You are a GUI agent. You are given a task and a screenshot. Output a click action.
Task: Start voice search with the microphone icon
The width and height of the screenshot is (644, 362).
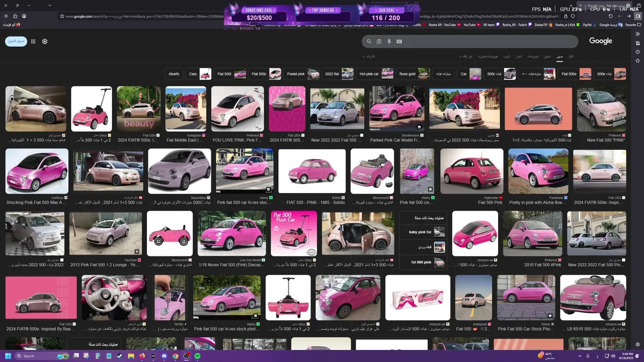pyautogui.click(x=389, y=41)
